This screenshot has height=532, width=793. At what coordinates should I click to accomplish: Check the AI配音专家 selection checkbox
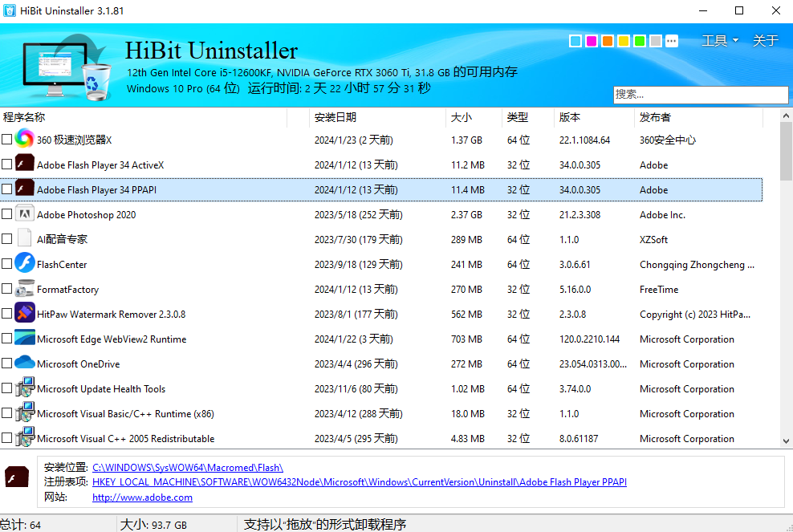click(7, 239)
